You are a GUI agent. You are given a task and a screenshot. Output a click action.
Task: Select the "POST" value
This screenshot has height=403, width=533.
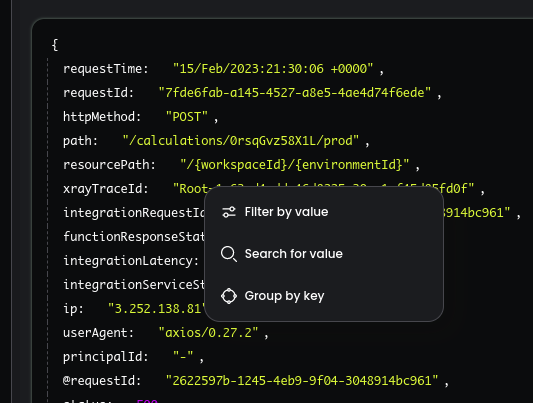[187, 117]
